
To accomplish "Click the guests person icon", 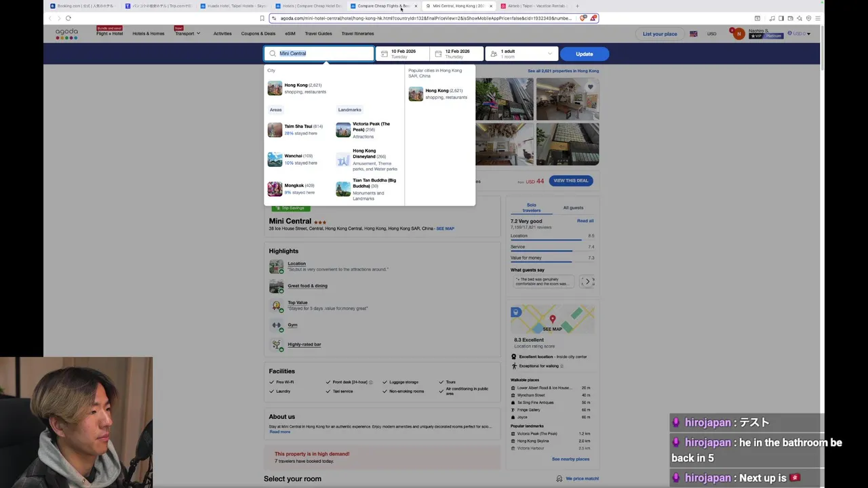I will (494, 54).
